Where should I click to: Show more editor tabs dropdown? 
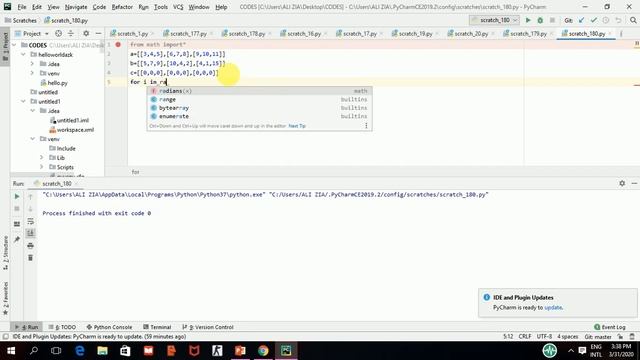pos(621,33)
